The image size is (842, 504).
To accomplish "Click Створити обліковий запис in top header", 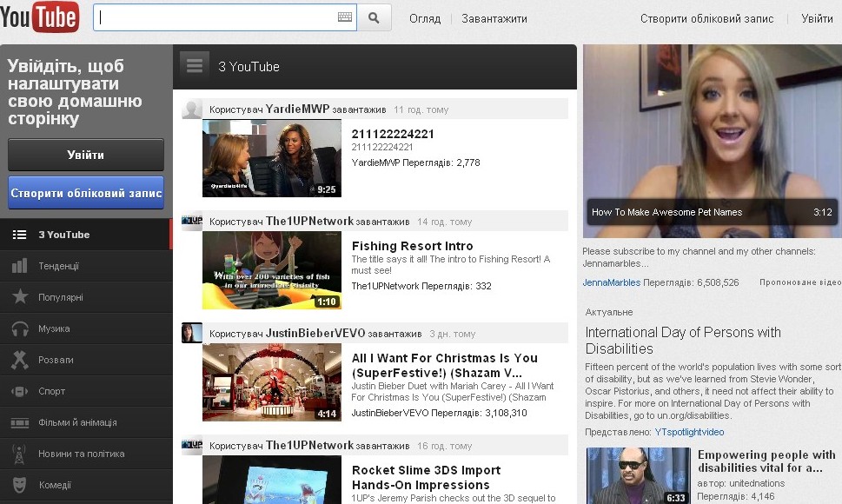I will (706, 19).
